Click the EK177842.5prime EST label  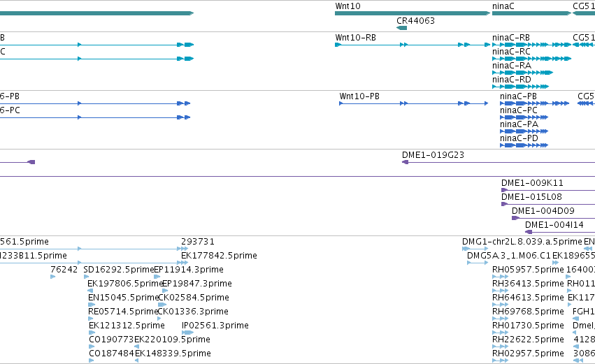coord(219,256)
